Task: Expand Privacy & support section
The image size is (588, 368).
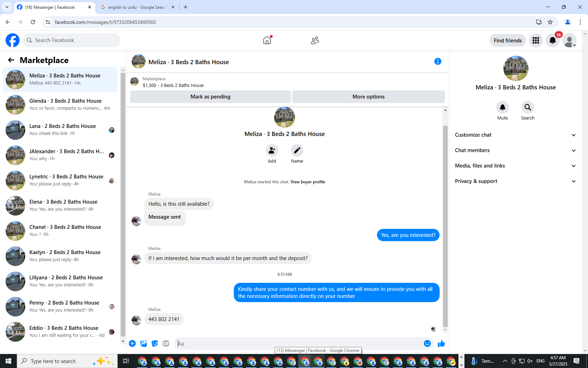Action: pos(515,181)
